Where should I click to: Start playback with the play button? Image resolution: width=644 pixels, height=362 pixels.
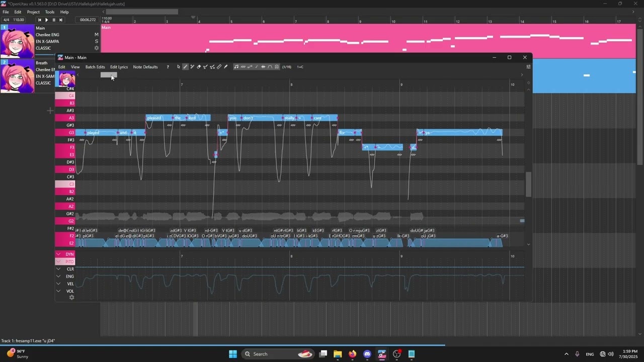47,20
